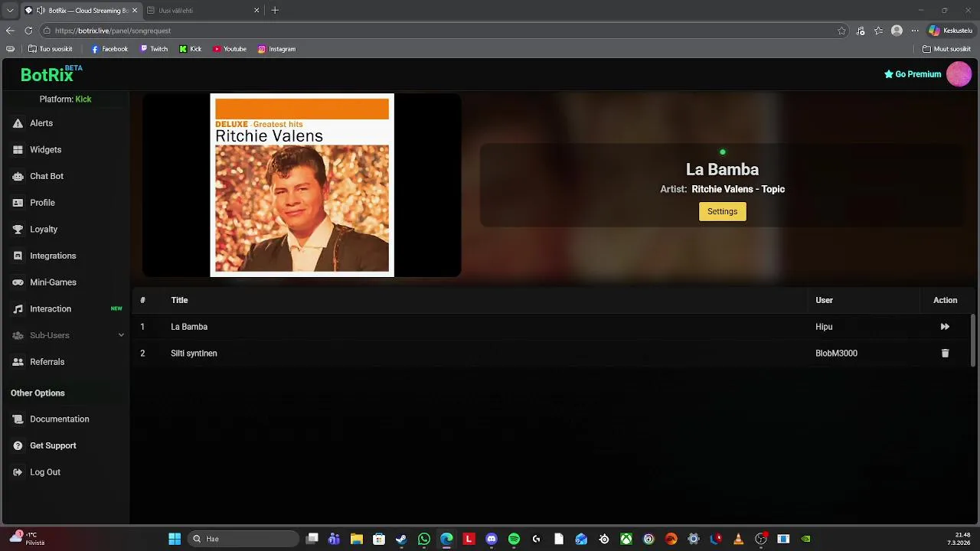Bookmark this page with star icon
Image resolution: width=980 pixels, height=551 pixels.
[841, 31]
